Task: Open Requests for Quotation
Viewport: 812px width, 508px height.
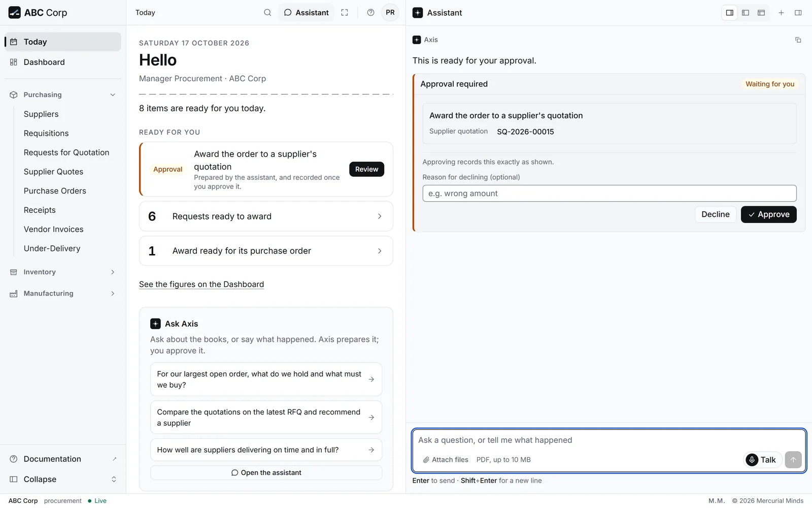Action: tap(66, 152)
